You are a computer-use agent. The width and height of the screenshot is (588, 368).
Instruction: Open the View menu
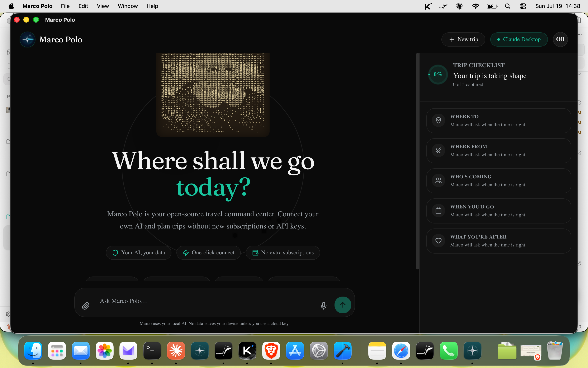(x=103, y=6)
